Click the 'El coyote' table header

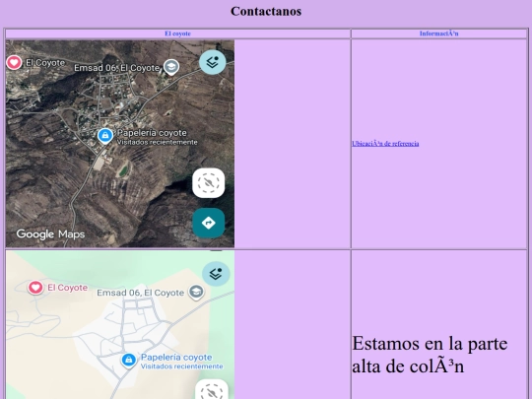(177, 33)
